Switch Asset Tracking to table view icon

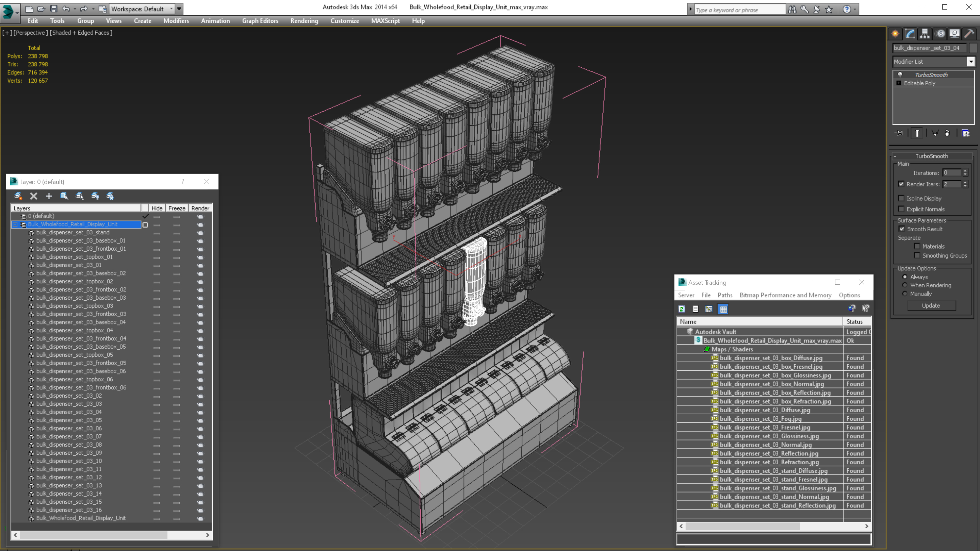pyautogui.click(x=723, y=309)
